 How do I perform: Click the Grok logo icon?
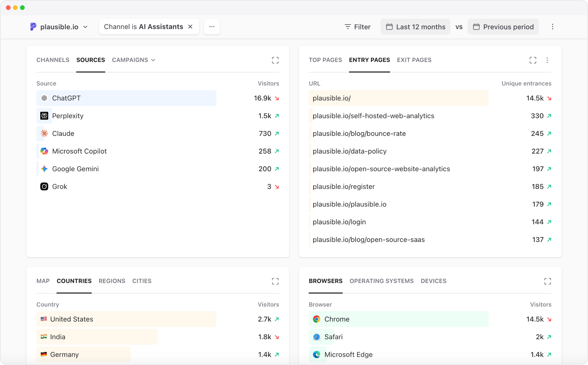tap(44, 186)
